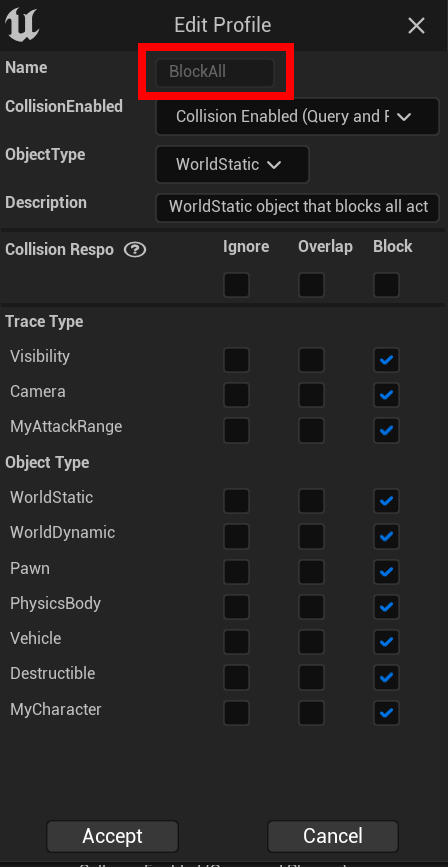448x867 pixels.
Task: Set MyCharacter response to Ignore
Action: coord(236,713)
